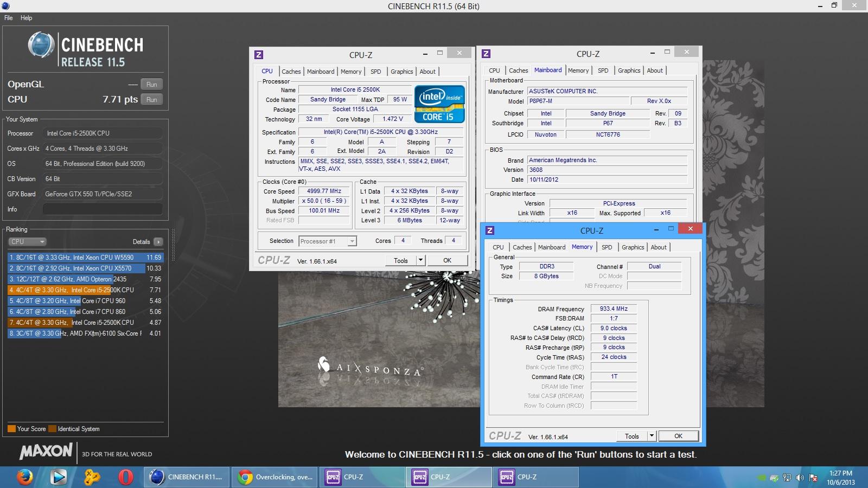Select ranking row Intel Core i7 CPU 860
868x488 pixels.
[85, 312]
